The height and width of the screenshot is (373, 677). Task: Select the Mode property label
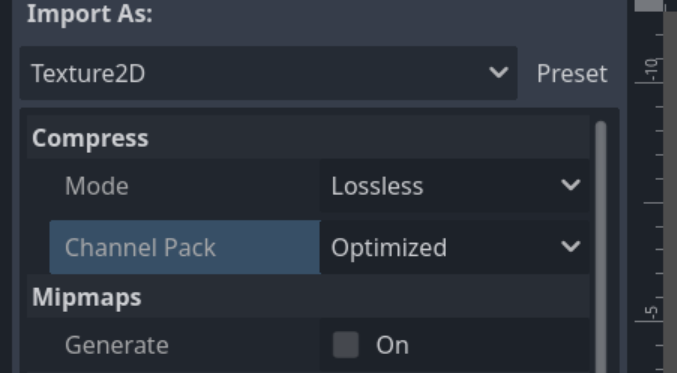[97, 186]
